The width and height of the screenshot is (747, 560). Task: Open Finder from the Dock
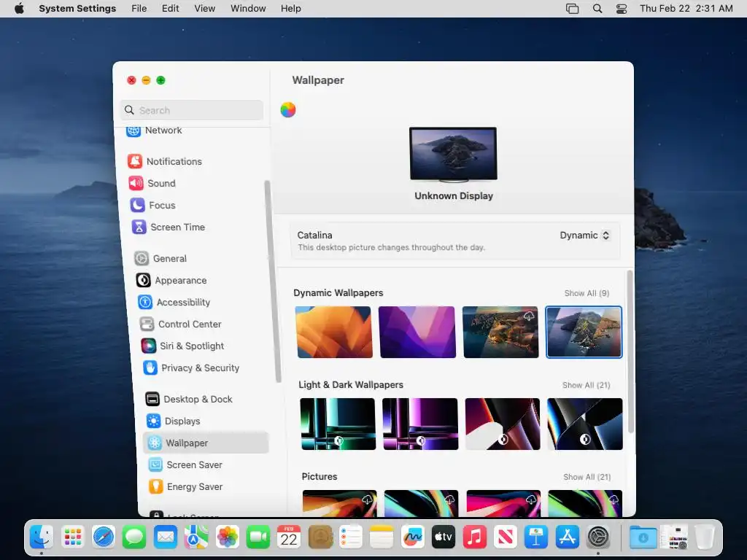pyautogui.click(x=42, y=537)
